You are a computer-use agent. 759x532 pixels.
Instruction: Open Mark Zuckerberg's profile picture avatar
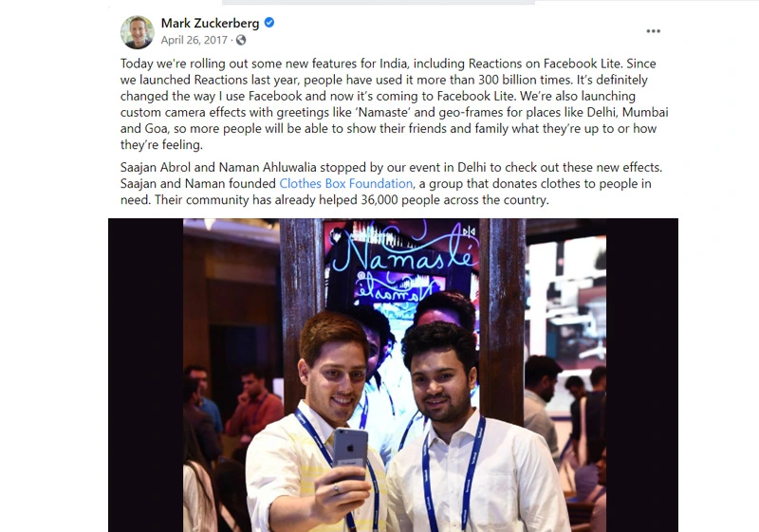(x=137, y=32)
